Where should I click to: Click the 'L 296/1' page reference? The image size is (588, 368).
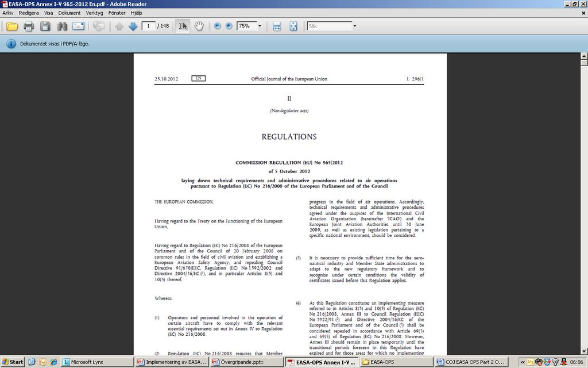click(415, 79)
